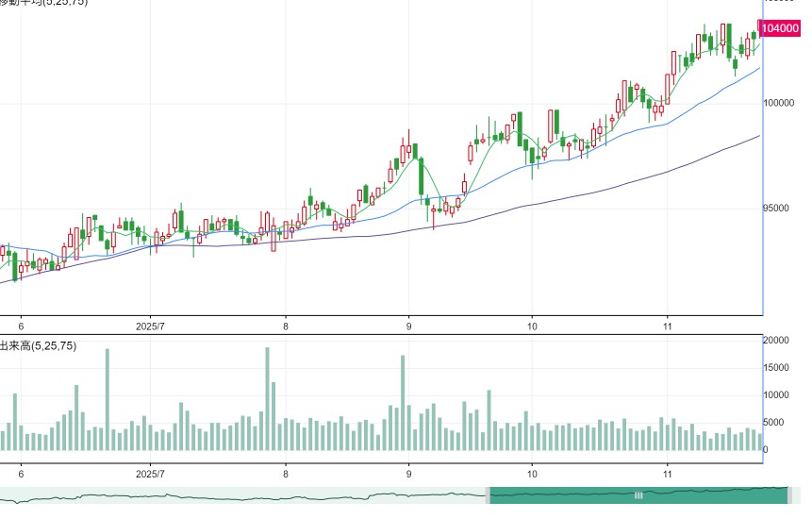Click the tall late-June volume bar
812x519 pixels.
click(x=108, y=399)
